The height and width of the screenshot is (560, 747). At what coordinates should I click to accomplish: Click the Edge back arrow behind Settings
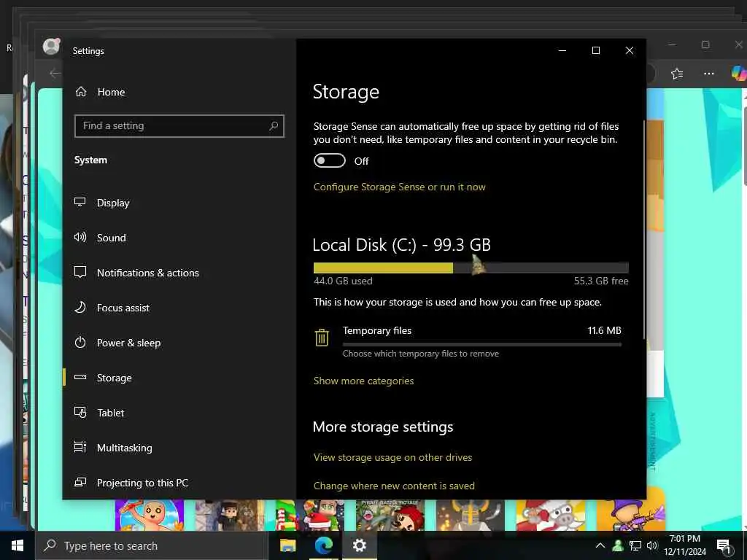[55, 74]
